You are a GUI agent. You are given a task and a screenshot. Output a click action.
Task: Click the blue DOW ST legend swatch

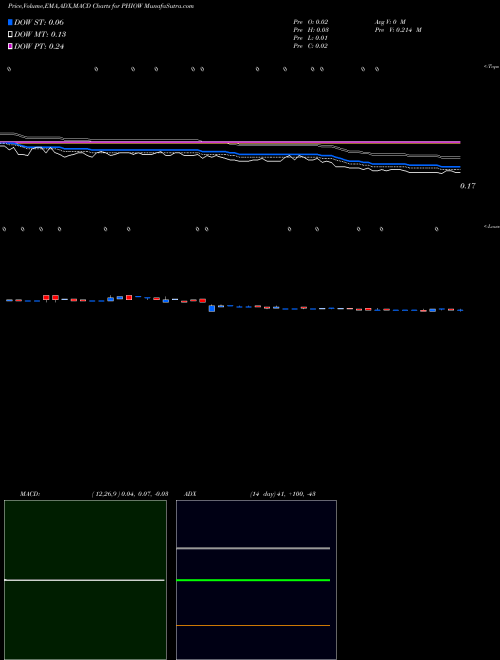click(x=10, y=22)
